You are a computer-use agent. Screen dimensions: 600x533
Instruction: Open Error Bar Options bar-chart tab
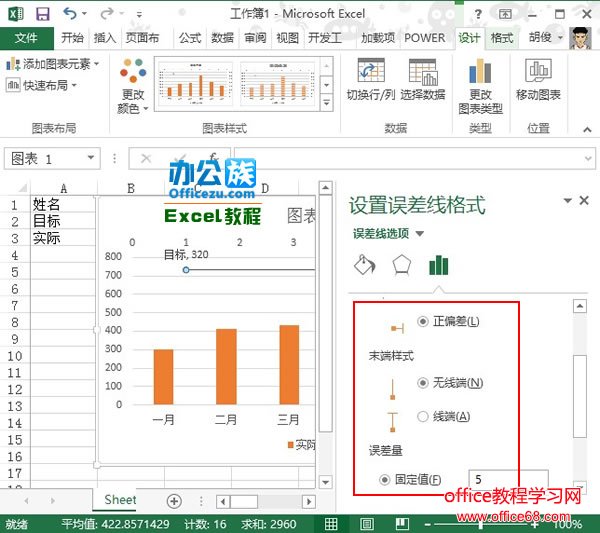pyautogui.click(x=439, y=265)
